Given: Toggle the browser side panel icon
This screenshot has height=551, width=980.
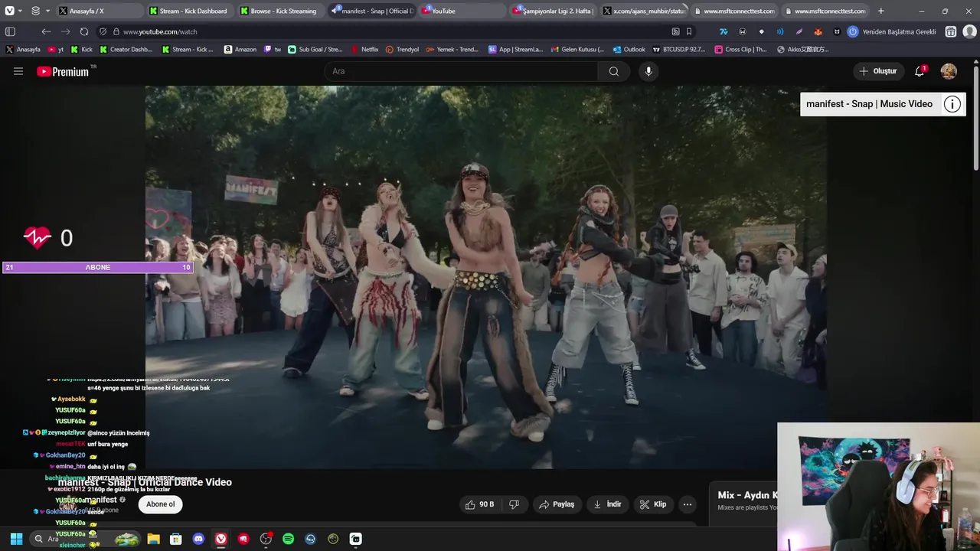Looking at the screenshot, I should coord(10,31).
